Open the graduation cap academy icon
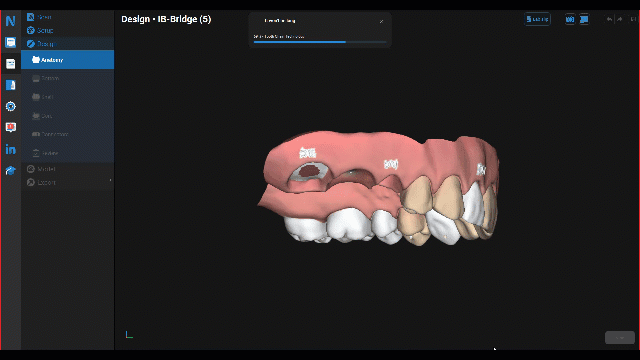 point(11,170)
